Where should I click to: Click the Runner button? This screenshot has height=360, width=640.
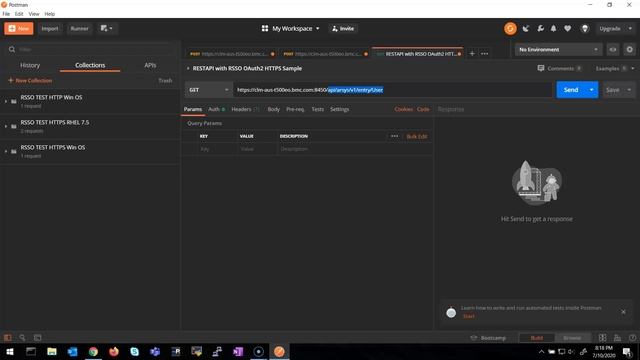click(79, 29)
